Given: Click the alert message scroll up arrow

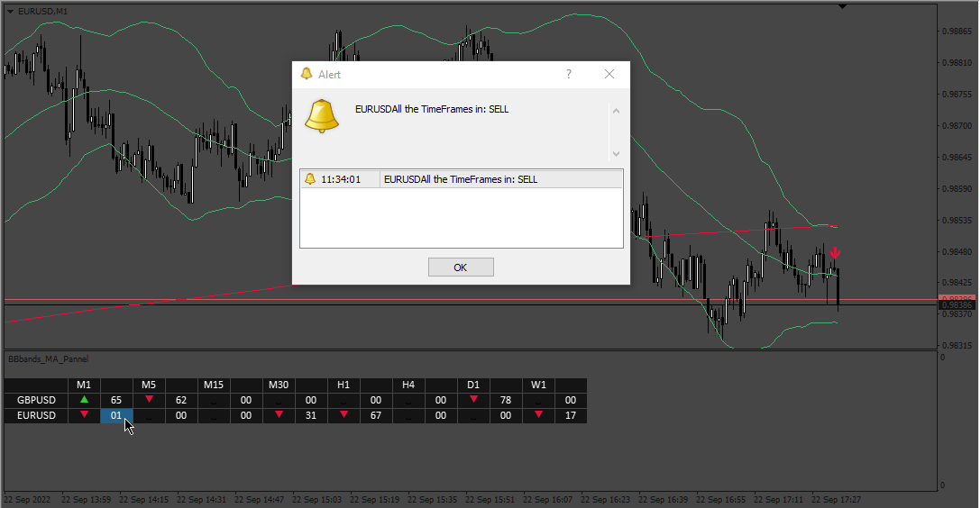Looking at the screenshot, I should point(616,111).
